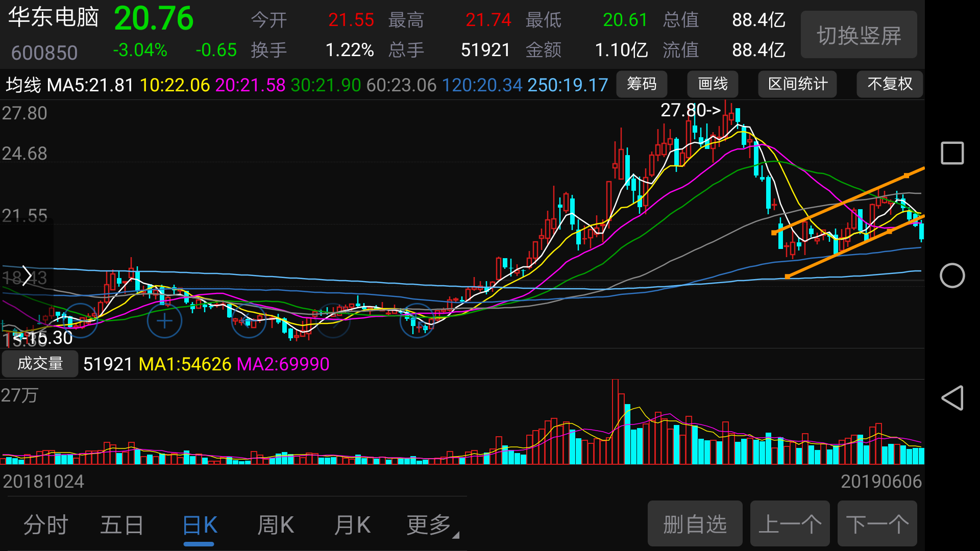Remove stock with 删自选 button
Screen dimensions: 980x551
(695, 524)
